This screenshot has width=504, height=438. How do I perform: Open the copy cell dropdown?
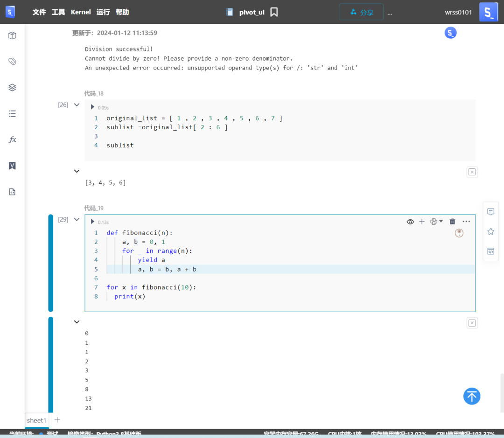(436, 222)
